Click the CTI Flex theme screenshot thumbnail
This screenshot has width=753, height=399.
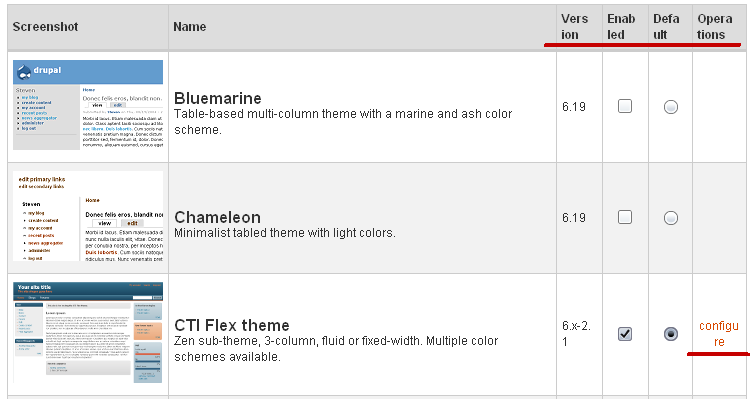coord(88,332)
